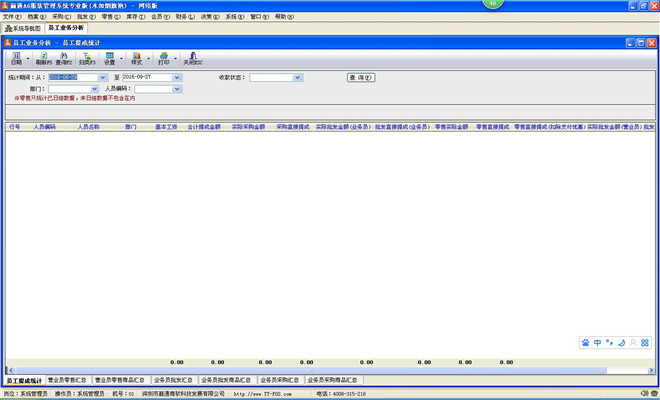Click the 部门 column header in the table
This screenshot has width=660, height=400.
(131, 127)
